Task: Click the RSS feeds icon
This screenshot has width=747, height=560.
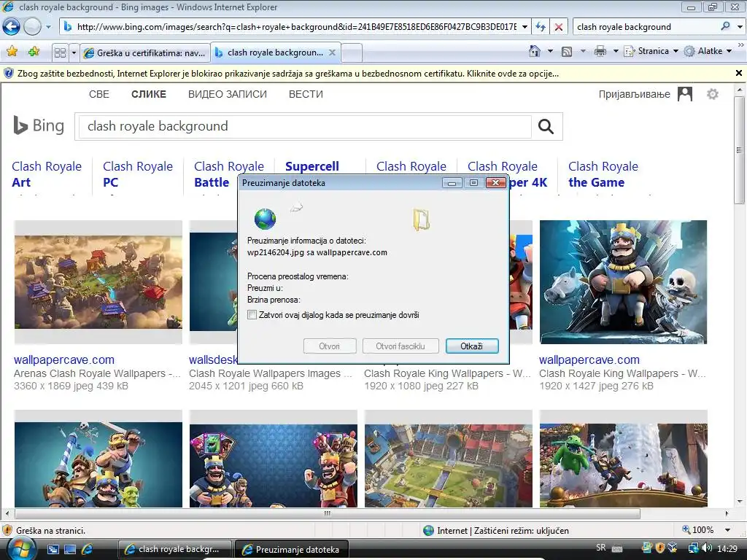Action: [567, 52]
